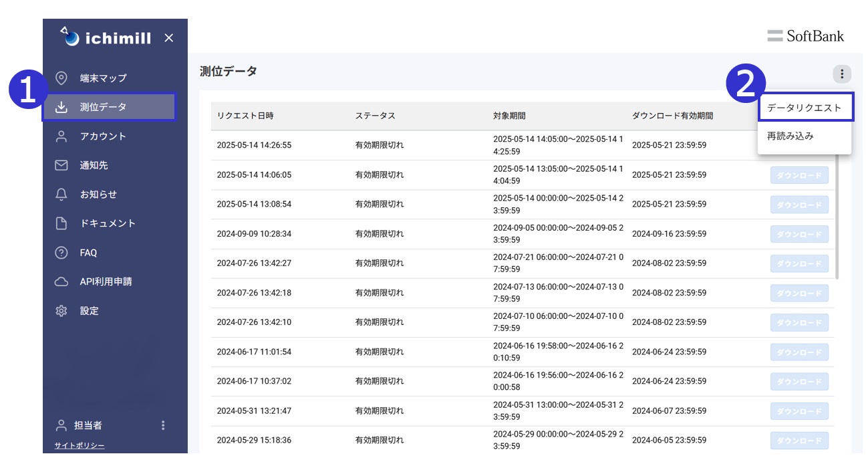868x464 pixels.
Task: Select the 測位データ download icon in sidebar
Action: pyautogui.click(x=61, y=106)
